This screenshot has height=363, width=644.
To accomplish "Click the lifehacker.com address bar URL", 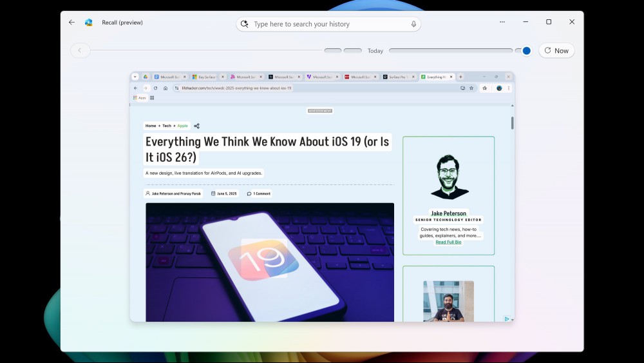I will 236,88.
